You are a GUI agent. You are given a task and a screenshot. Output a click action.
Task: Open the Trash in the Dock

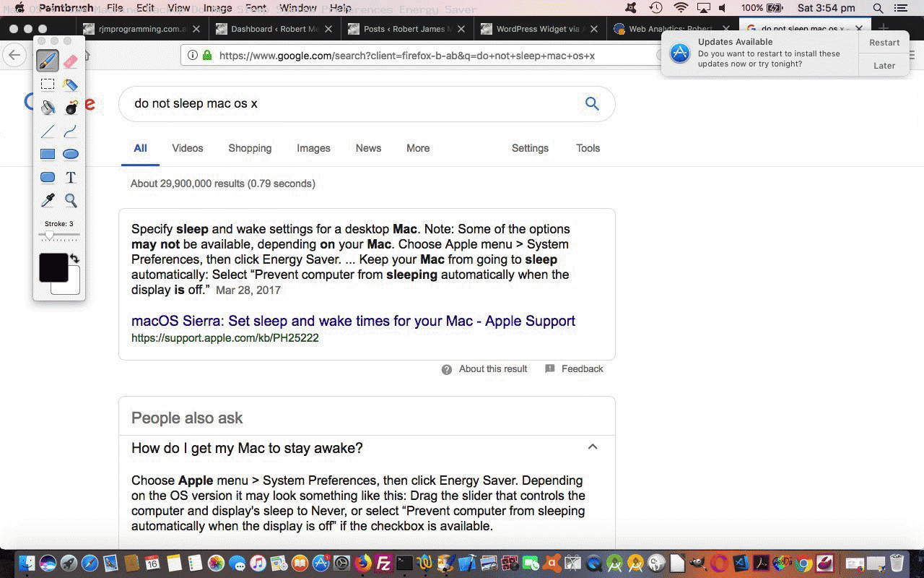(897, 563)
